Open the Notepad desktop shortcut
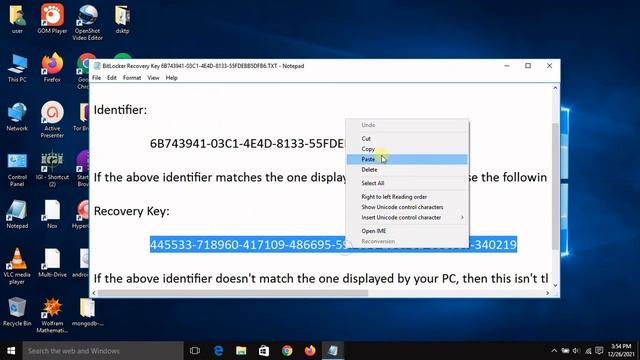Screen dimensions: 640x360 pyautogui.click(x=17, y=214)
